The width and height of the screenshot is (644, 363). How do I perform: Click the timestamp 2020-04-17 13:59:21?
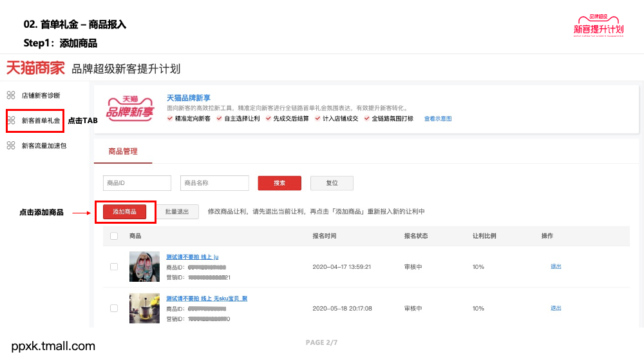(342, 267)
